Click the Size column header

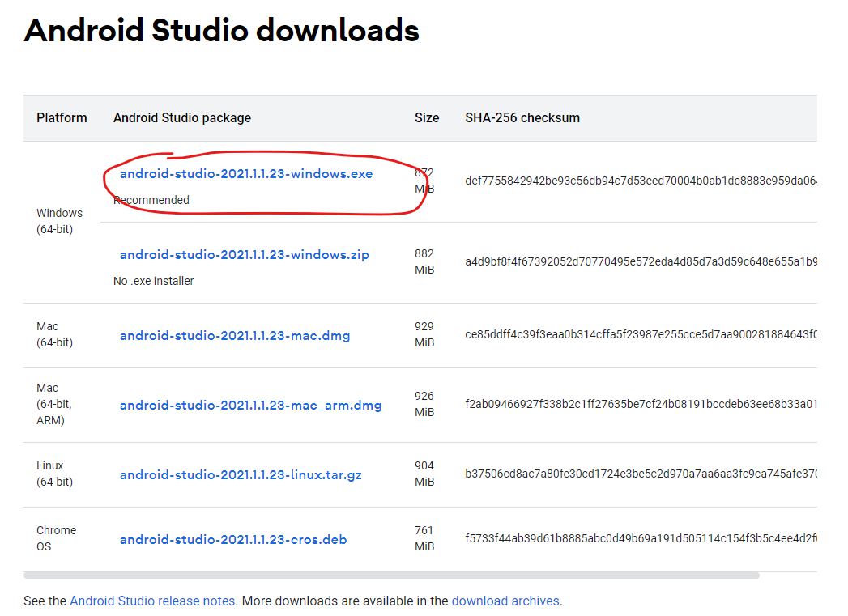coord(427,118)
